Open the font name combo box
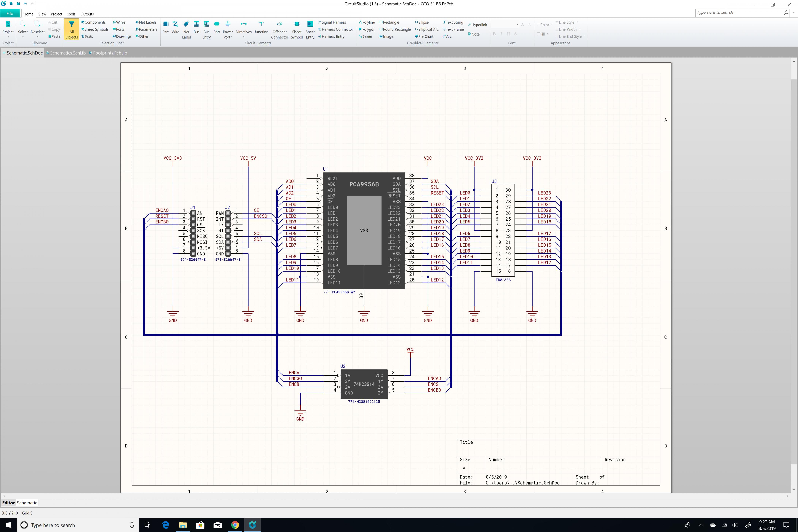The width and height of the screenshot is (798, 532). (x=505, y=25)
